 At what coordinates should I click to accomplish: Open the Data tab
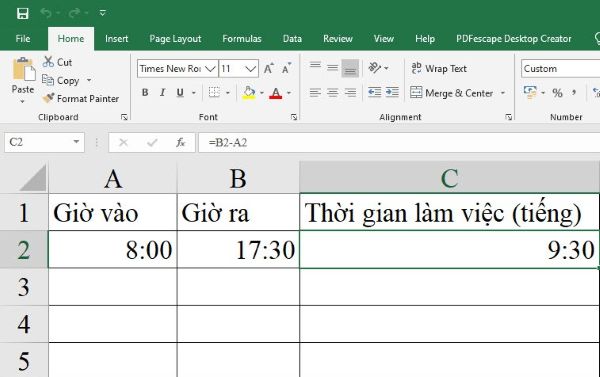click(x=292, y=39)
